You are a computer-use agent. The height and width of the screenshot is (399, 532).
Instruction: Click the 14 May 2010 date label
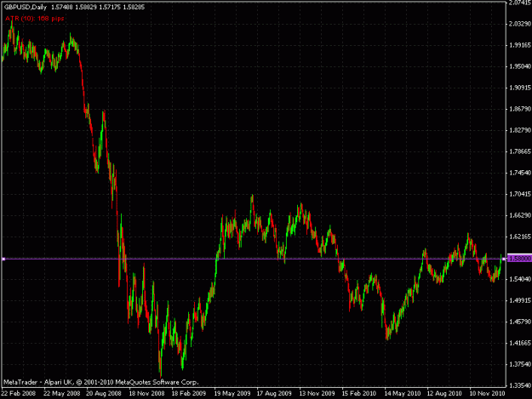pyautogui.click(x=403, y=394)
